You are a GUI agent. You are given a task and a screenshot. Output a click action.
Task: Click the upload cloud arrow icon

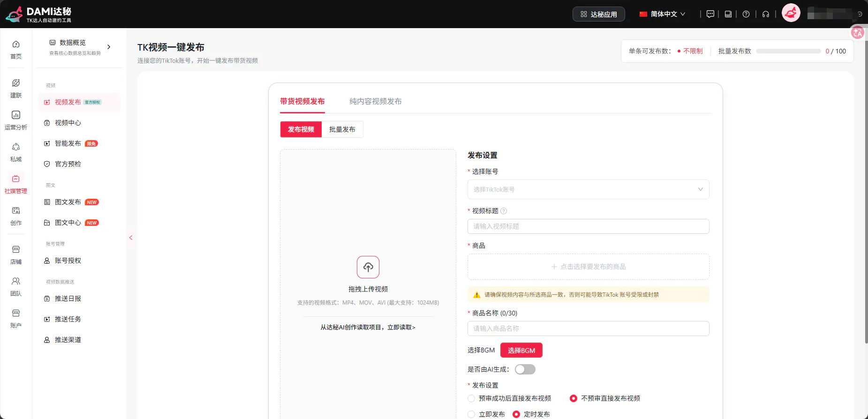click(368, 267)
